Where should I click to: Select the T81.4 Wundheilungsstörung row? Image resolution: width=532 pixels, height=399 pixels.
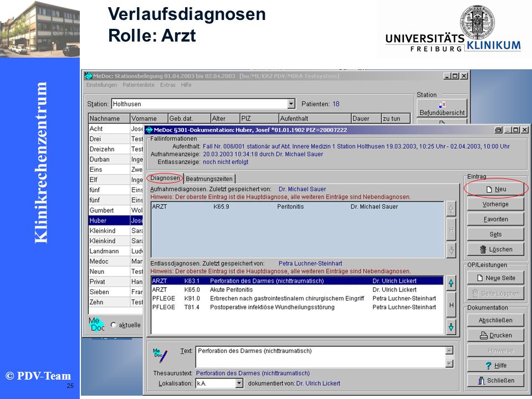(297, 308)
